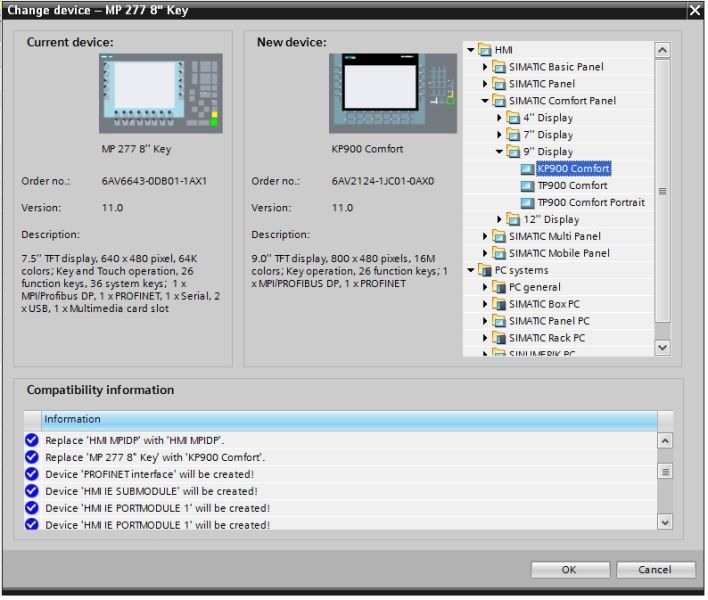708x600 pixels.
Task: Collapse the 9" Display node
Action: (x=501, y=152)
